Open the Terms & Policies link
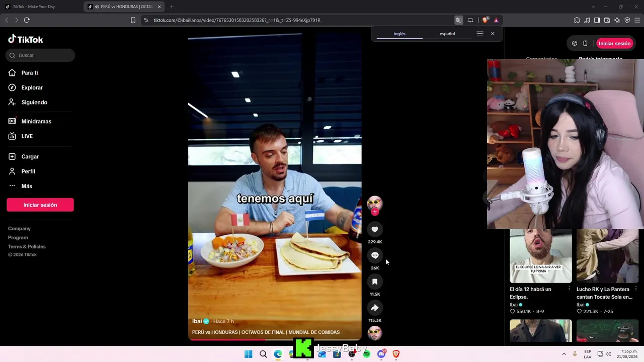This screenshot has height=362, width=644. [27, 247]
